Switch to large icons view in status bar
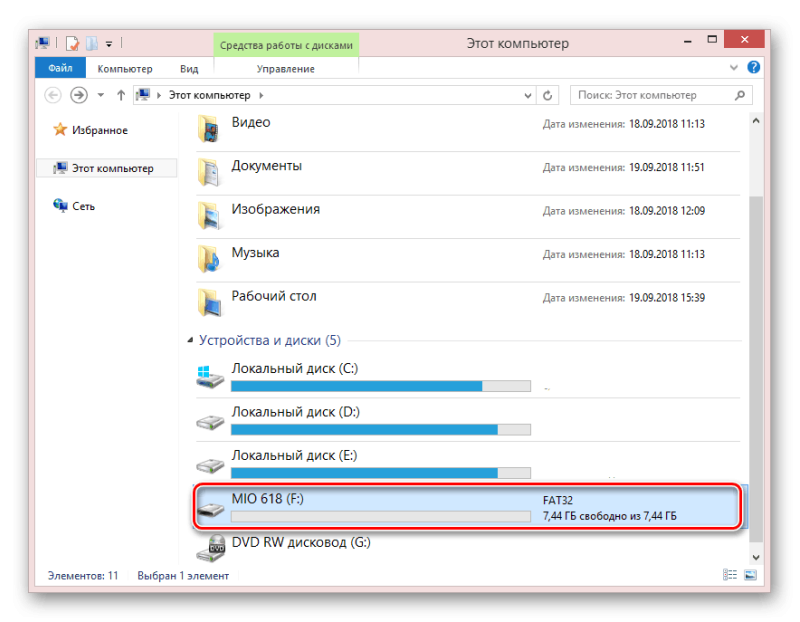 coord(751,575)
